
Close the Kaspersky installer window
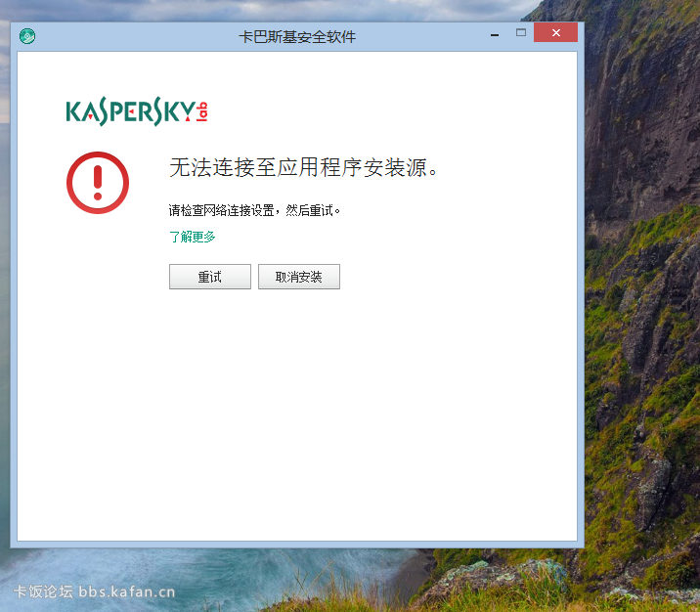pos(556,32)
